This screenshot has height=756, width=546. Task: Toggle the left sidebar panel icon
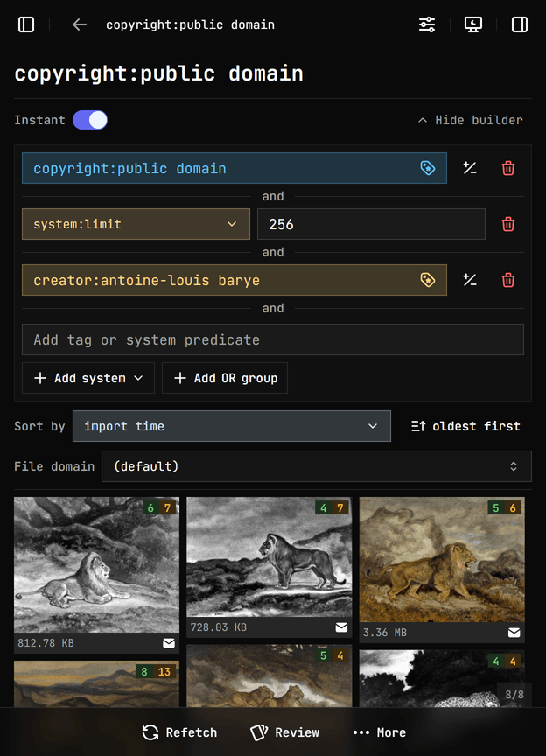point(26,24)
